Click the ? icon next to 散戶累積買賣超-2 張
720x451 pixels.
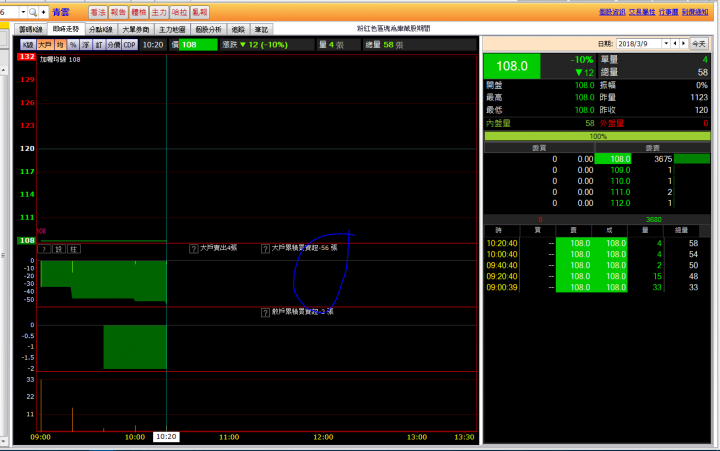[x=265, y=313]
